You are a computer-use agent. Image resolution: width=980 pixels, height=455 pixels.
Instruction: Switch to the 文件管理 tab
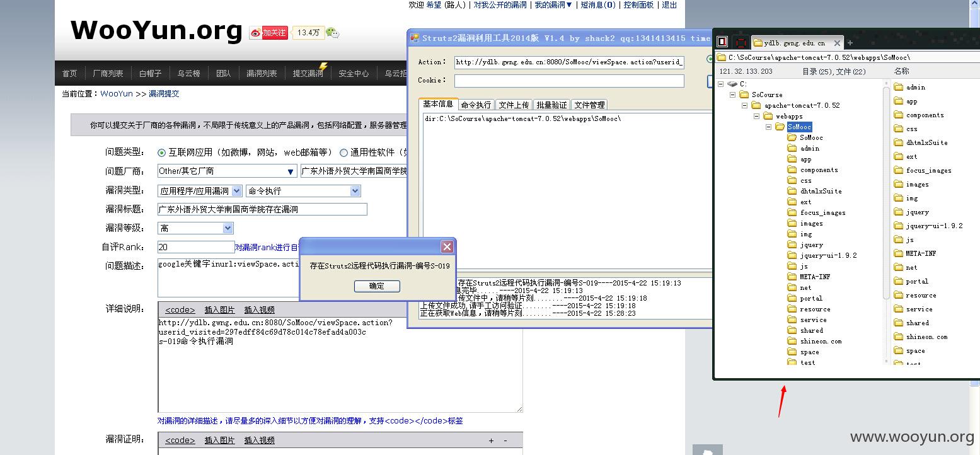click(x=589, y=105)
